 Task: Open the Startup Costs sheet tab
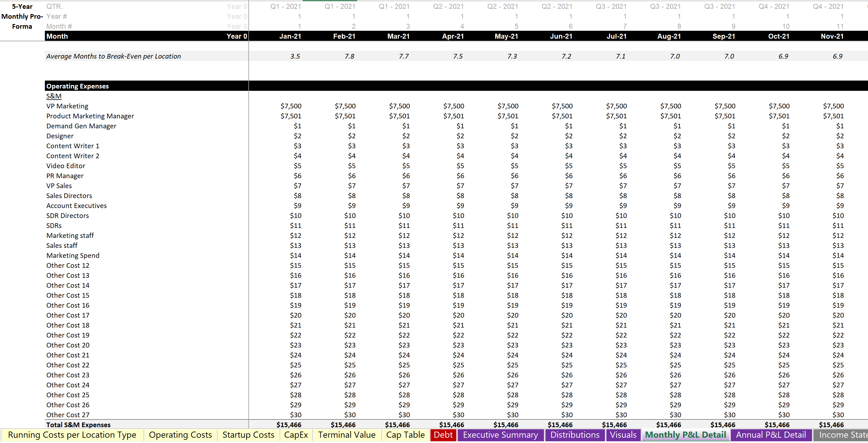coord(248,435)
